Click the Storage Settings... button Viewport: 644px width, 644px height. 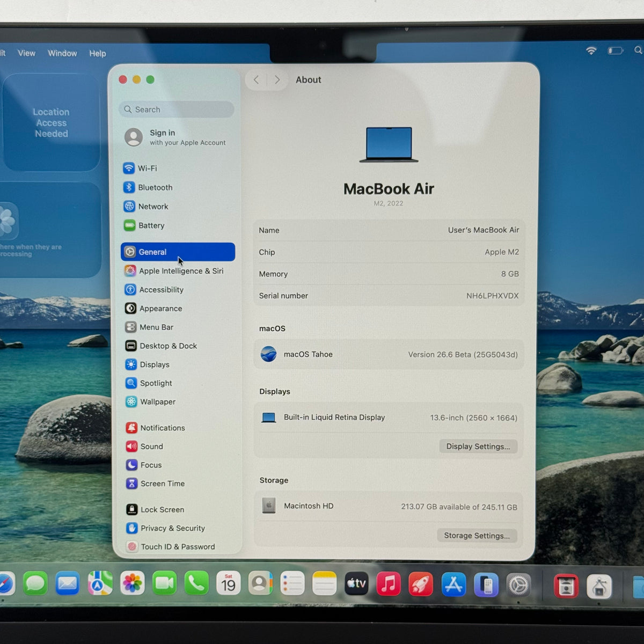click(x=477, y=536)
